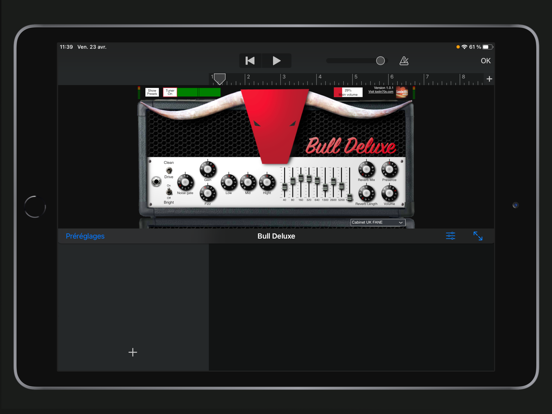This screenshot has height=414, width=552.
Task: Click the input jack on the amp
Action: 156,182
